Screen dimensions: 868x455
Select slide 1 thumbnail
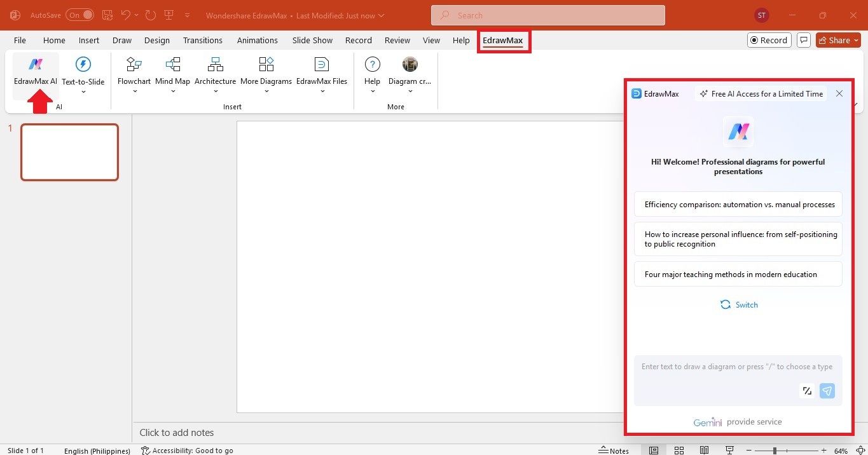(x=70, y=153)
